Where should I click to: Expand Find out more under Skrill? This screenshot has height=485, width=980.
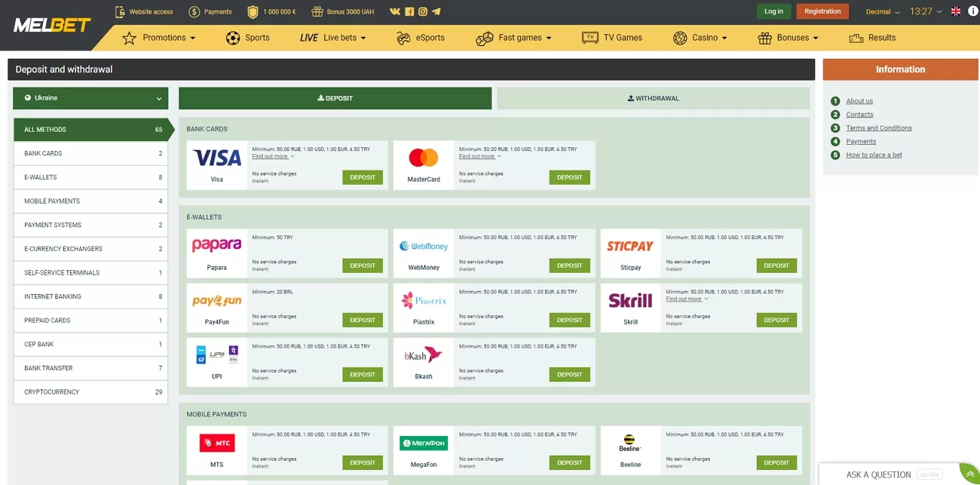[x=687, y=299]
